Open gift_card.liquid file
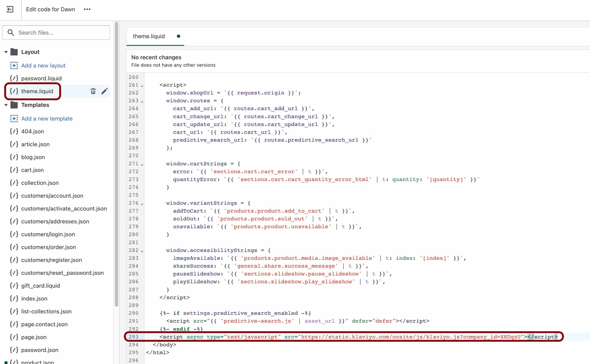Image resolution: width=590 pixels, height=364 pixels. 41,286
